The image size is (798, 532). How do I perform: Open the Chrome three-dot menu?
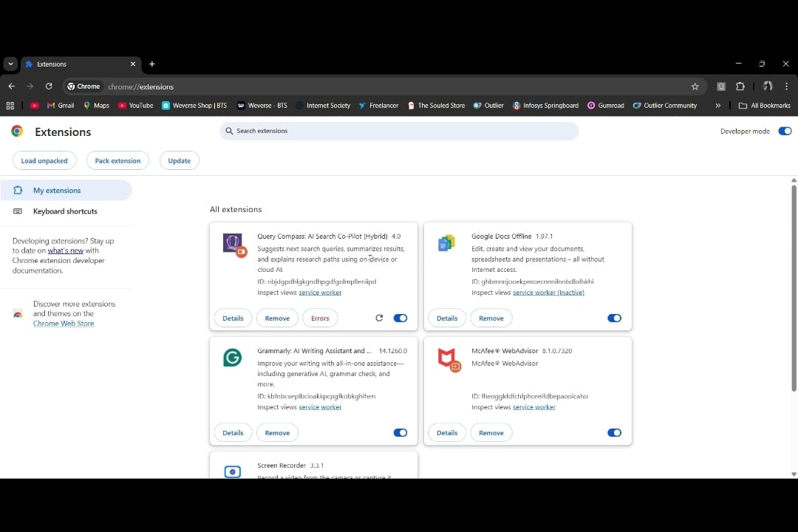[x=786, y=86]
